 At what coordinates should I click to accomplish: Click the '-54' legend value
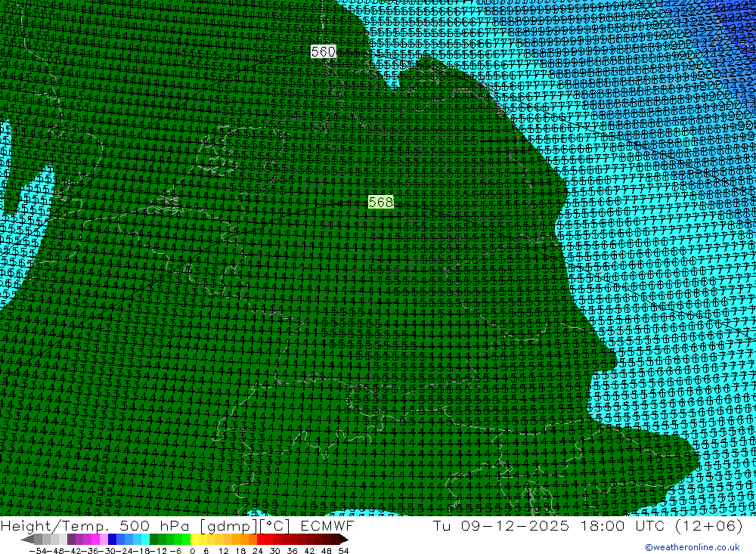tap(37, 551)
